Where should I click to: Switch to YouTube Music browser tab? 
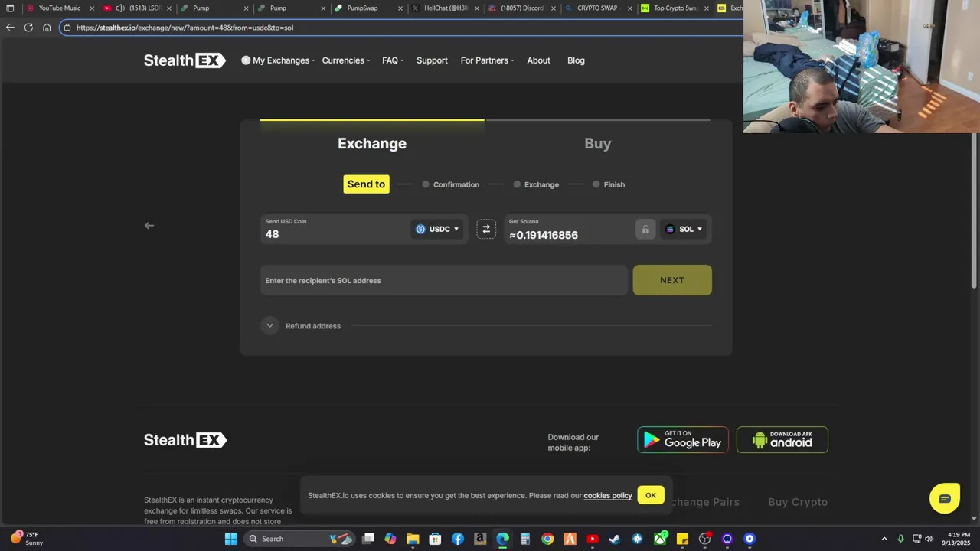click(59, 8)
